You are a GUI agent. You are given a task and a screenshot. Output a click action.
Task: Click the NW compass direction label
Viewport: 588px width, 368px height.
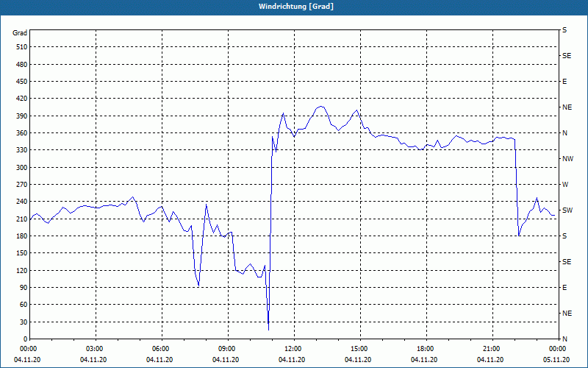tap(568, 159)
